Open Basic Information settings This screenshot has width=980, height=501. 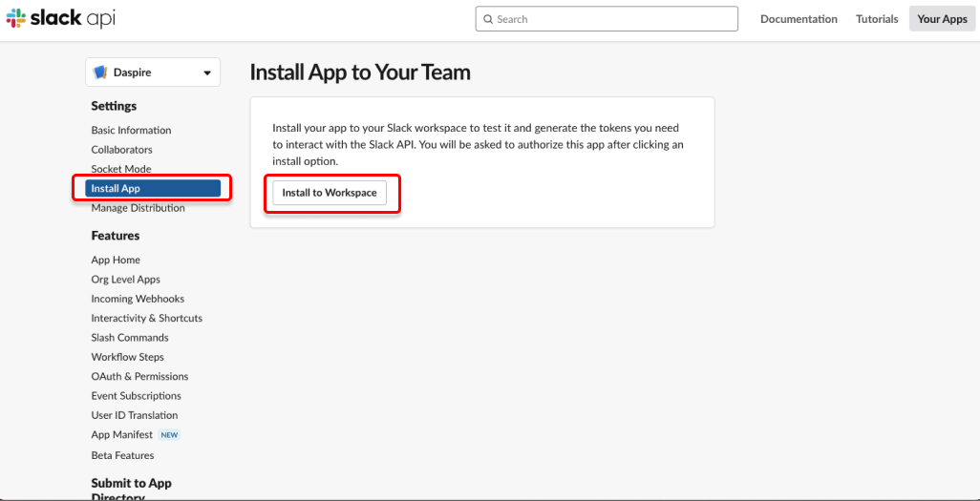[x=131, y=131]
